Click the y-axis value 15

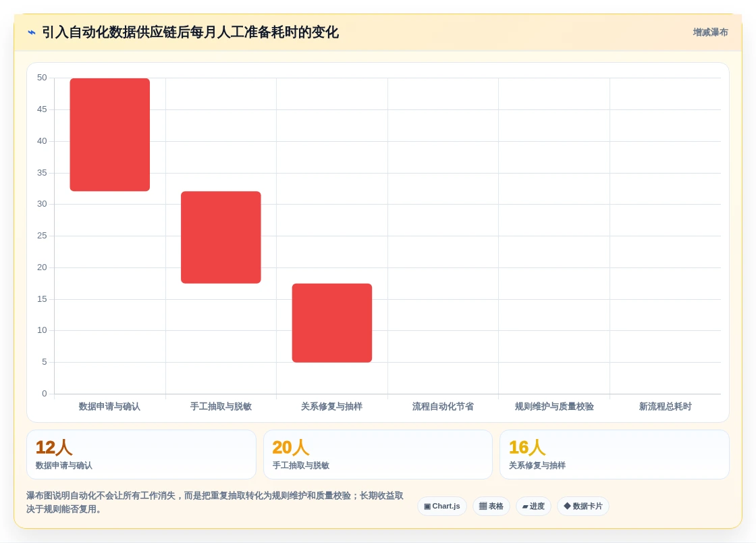pyautogui.click(x=42, y=299)
